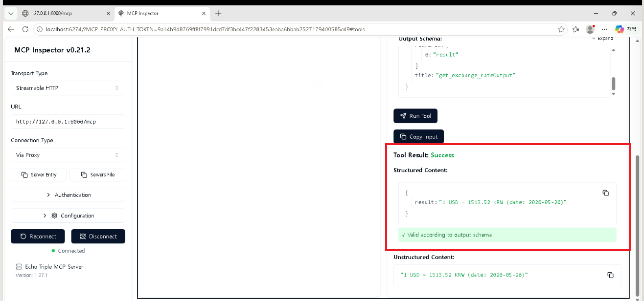Go back to the previous page
The width and height of the screenshot is (644, 301).
click(x=11, y=29)
